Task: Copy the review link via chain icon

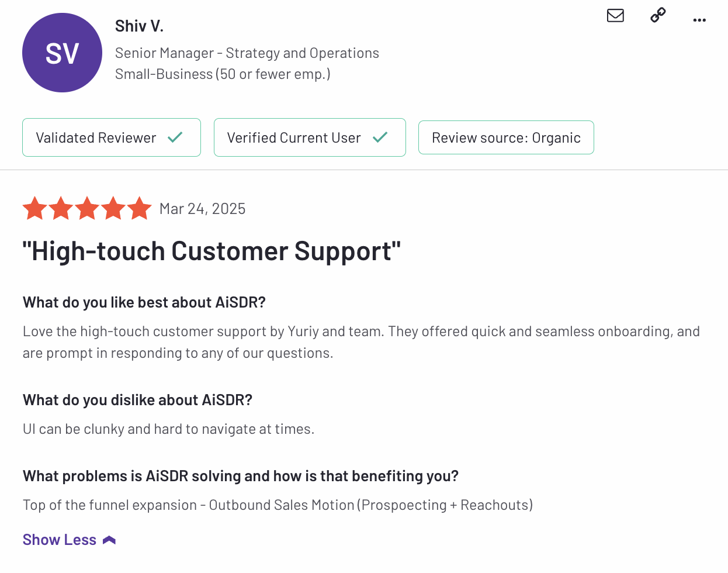Action: tap(658, 15)
